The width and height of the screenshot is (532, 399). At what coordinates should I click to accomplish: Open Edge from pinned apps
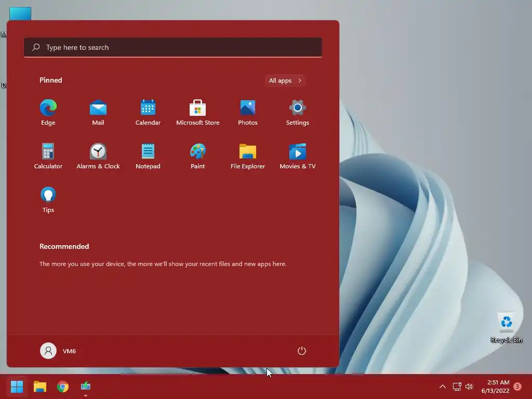(48, 113)
